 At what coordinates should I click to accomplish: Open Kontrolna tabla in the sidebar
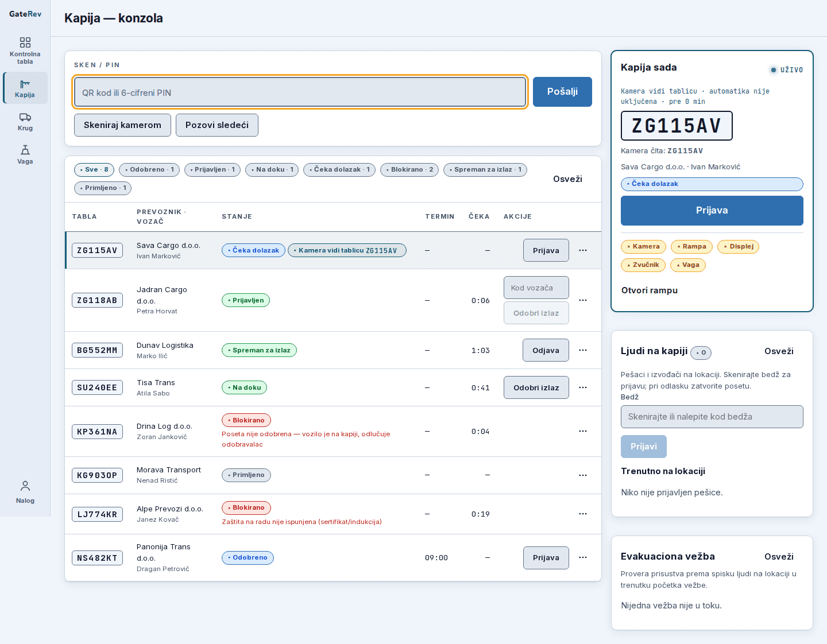pyautogui.click(x=25, y=51)
